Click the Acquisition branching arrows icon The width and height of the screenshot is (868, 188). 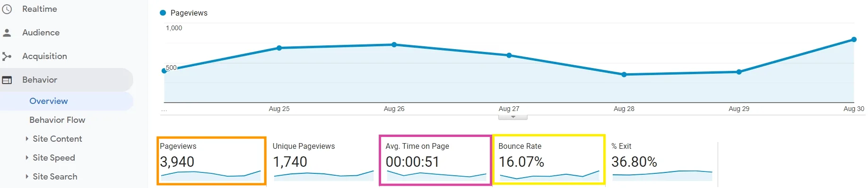7,56
